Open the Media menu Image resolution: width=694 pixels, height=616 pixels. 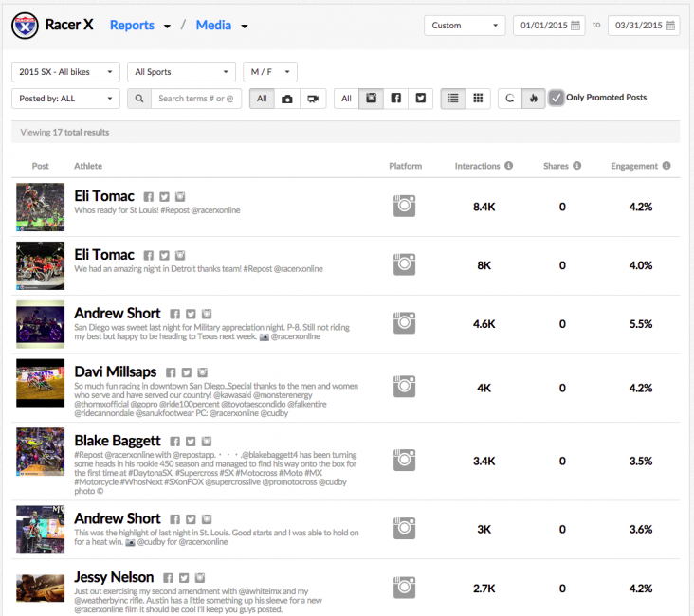pyautogui.click(x=222, y=26)
